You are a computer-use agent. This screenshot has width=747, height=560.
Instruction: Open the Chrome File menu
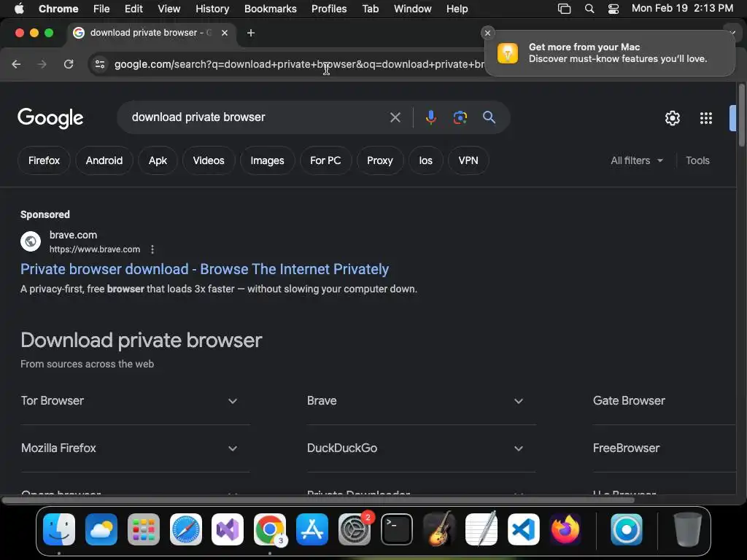coord(101,9)
